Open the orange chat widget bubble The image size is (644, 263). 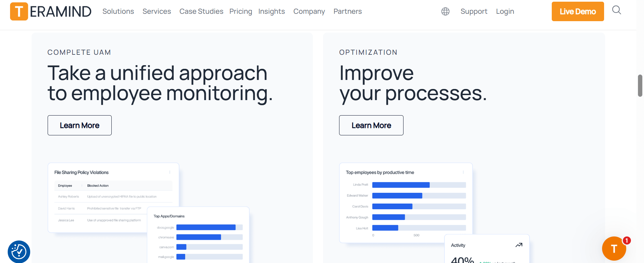pyautogui.click(x=614, y=249)
